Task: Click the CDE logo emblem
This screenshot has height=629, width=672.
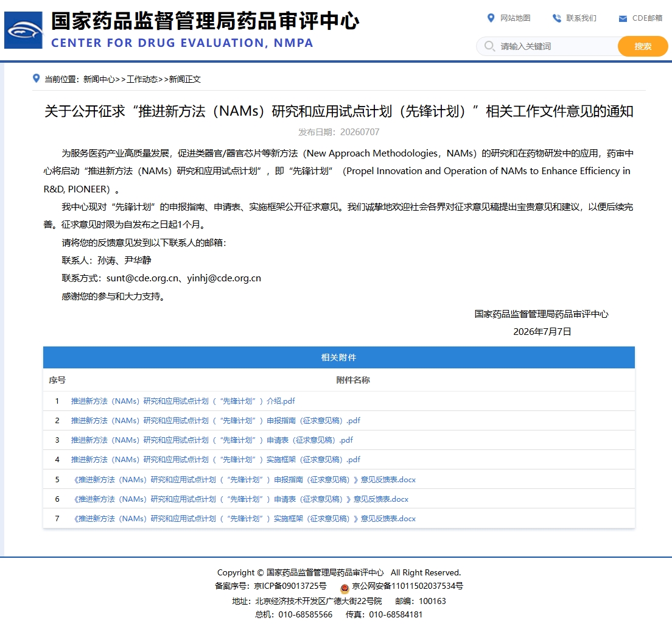Action: pyautogui.click(x=23, y=30)
